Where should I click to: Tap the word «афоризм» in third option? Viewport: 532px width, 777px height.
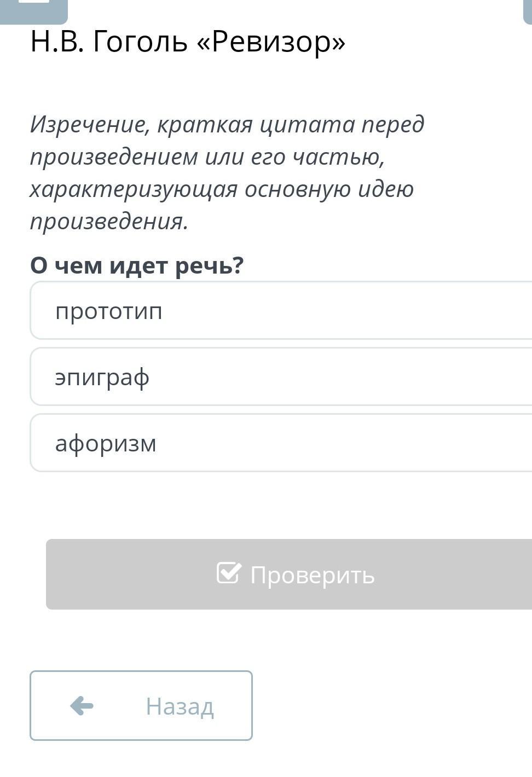pos(106,444)
